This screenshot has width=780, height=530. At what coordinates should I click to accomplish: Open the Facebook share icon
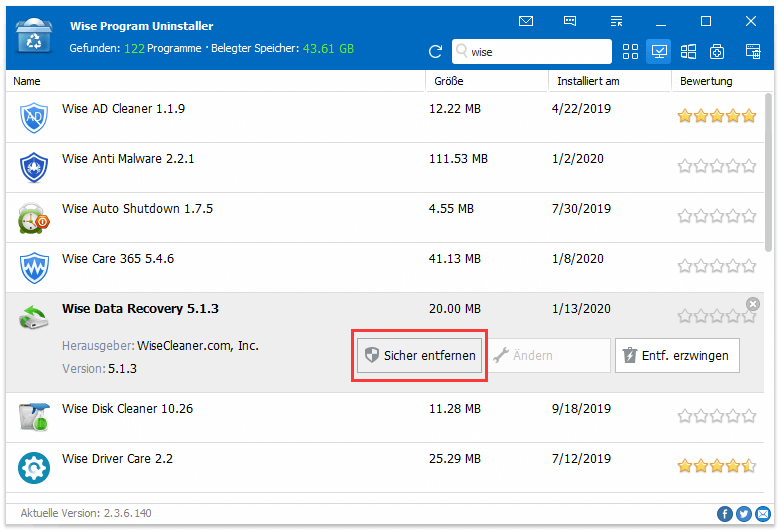tap(725, 514)
